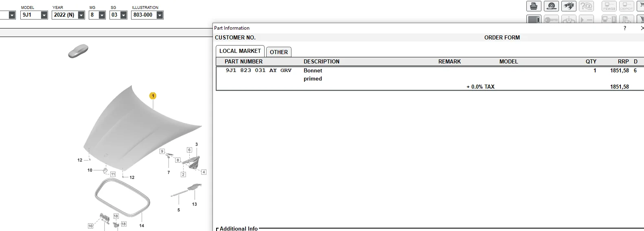Switch to the LOCAL MARKET tab
The image size is (644, 231).
coord(240,51)
